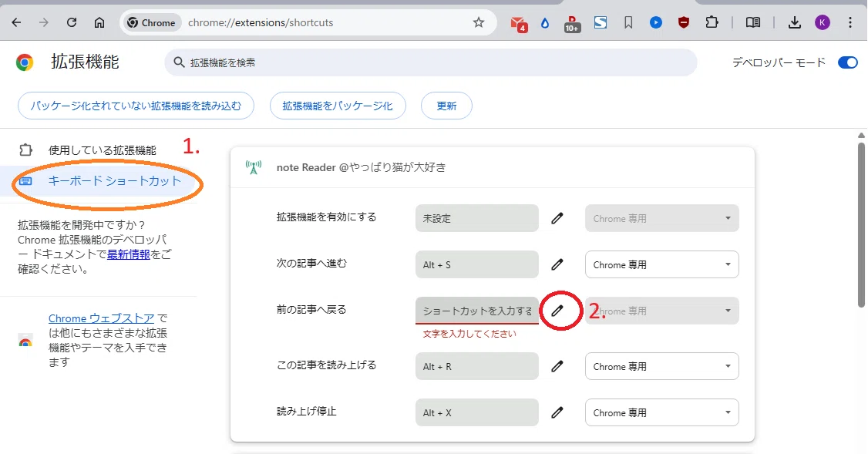Click the blue S extension icon
This screenshot has width=868, height=454.
click(x=601, y=22)
